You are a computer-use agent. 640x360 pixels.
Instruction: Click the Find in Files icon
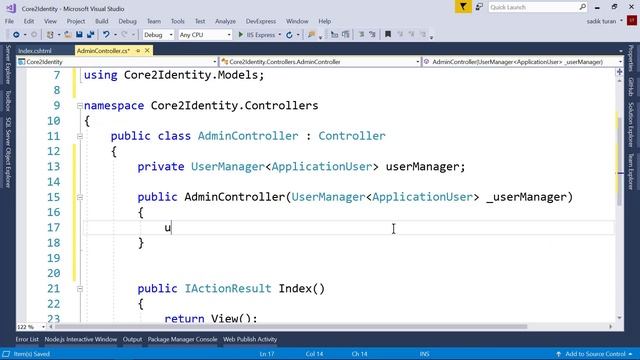coord(311,35)
